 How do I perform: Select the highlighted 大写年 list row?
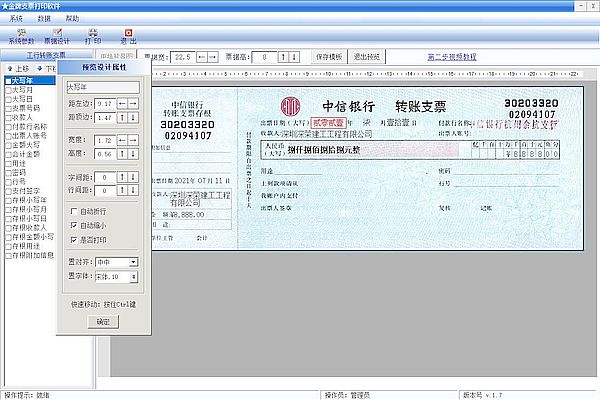(x=30, y=80)
